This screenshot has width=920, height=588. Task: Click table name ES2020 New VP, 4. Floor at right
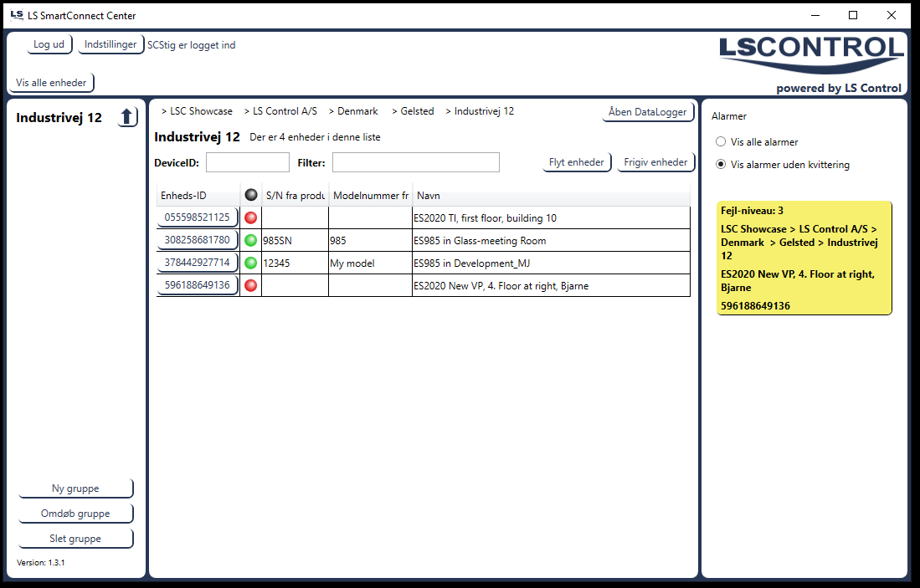(501, 286)
